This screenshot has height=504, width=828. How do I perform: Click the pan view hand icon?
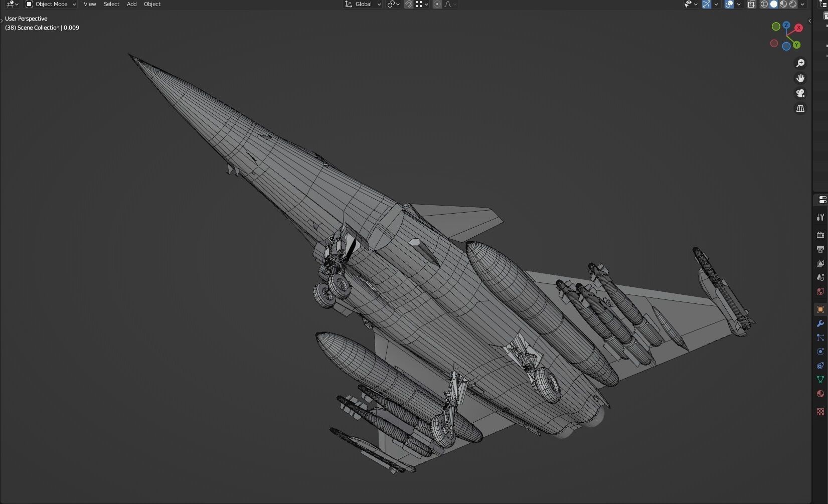800,78
